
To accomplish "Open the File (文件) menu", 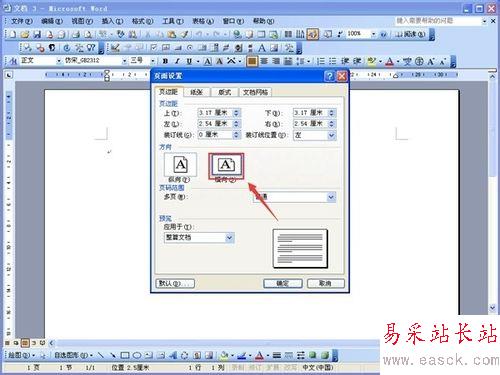I will pos(22,21).
